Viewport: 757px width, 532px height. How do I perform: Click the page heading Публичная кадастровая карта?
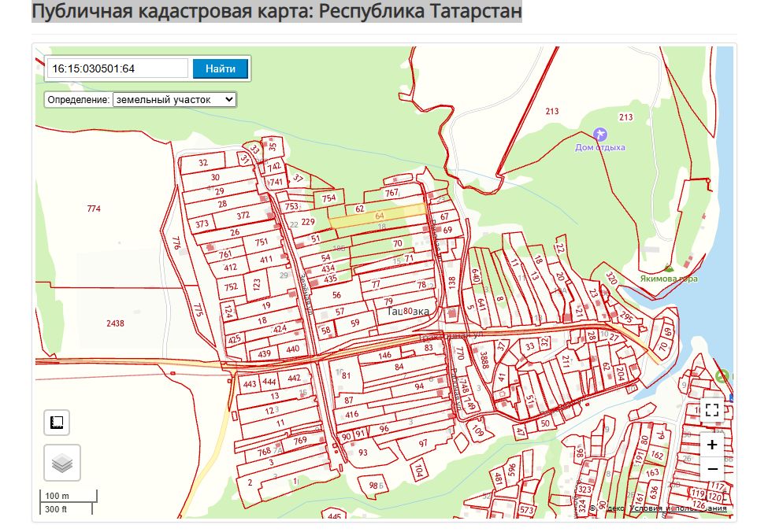[276, 10]
